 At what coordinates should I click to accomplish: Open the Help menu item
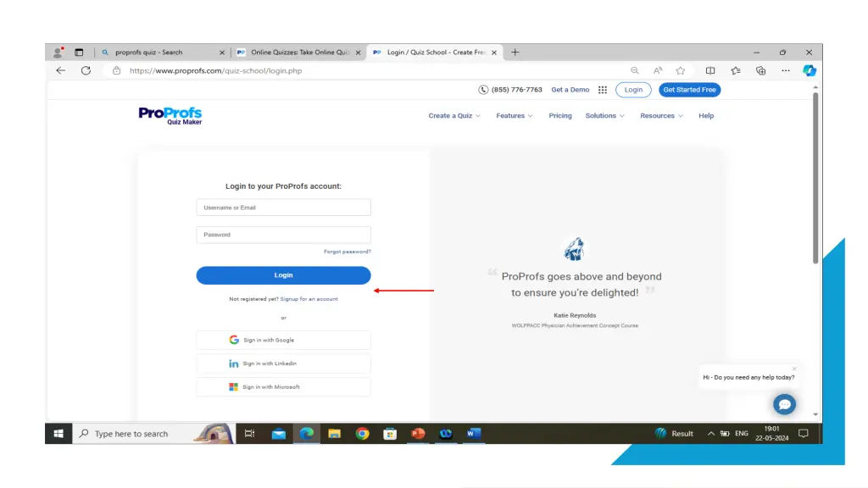coord(706,115)
